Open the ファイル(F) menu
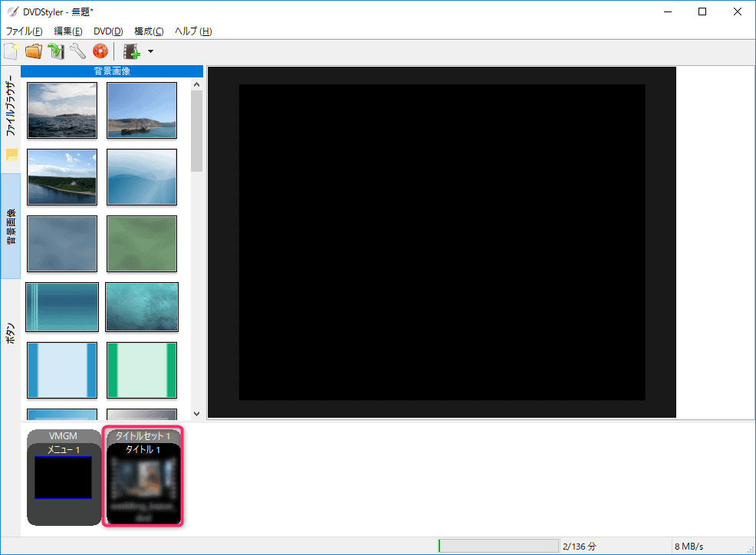Image resolution: width=756 pixels, height=555 pixels. tap(25, 31)
